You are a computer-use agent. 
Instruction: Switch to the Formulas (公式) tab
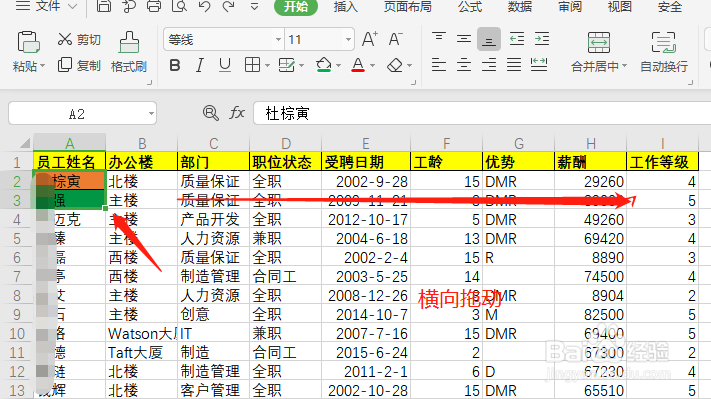pos(470,7)
